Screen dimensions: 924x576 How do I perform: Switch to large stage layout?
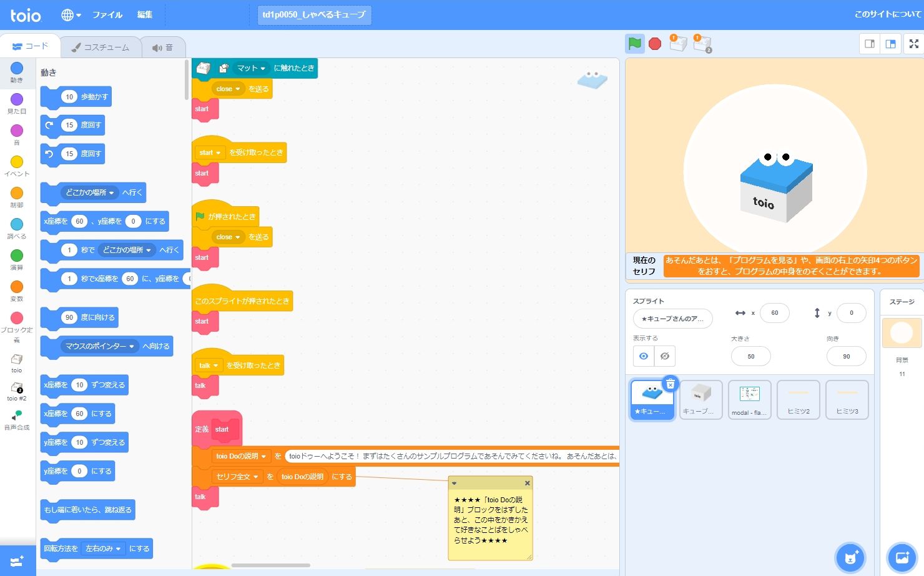(891, 44)
